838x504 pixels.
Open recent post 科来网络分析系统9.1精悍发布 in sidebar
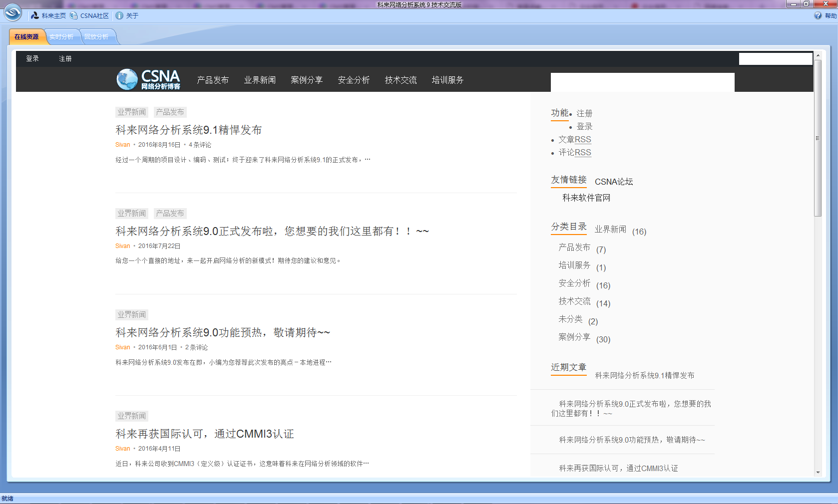coord(645,375)
